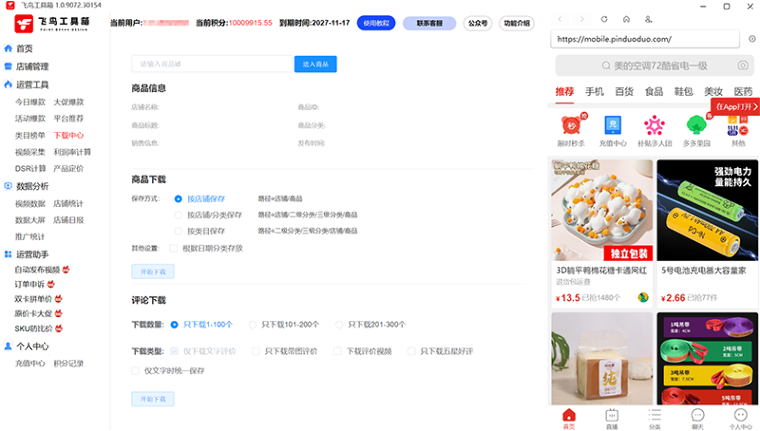Click the 飞鸟工具箱 logo

pos(52,23)
